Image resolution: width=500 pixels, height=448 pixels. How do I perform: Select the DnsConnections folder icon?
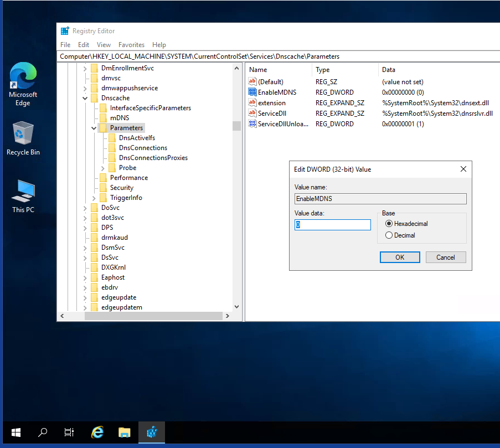tap(112, 148)
